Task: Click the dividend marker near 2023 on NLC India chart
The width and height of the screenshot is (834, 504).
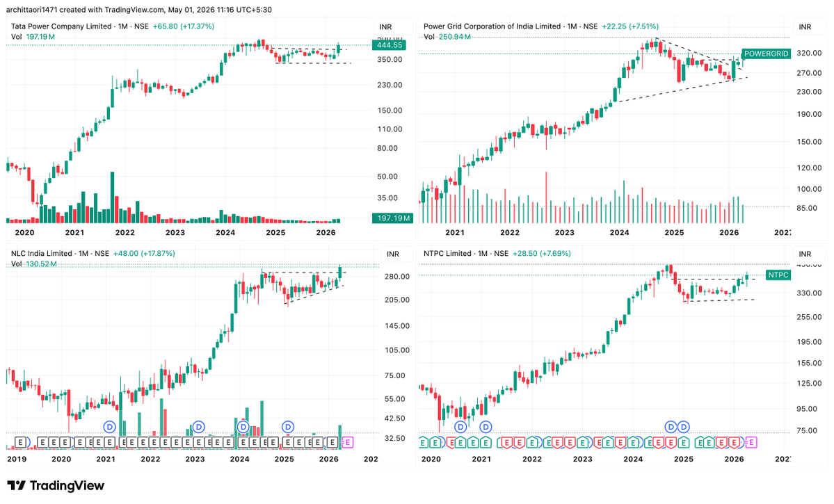Action: coord(198,426)
